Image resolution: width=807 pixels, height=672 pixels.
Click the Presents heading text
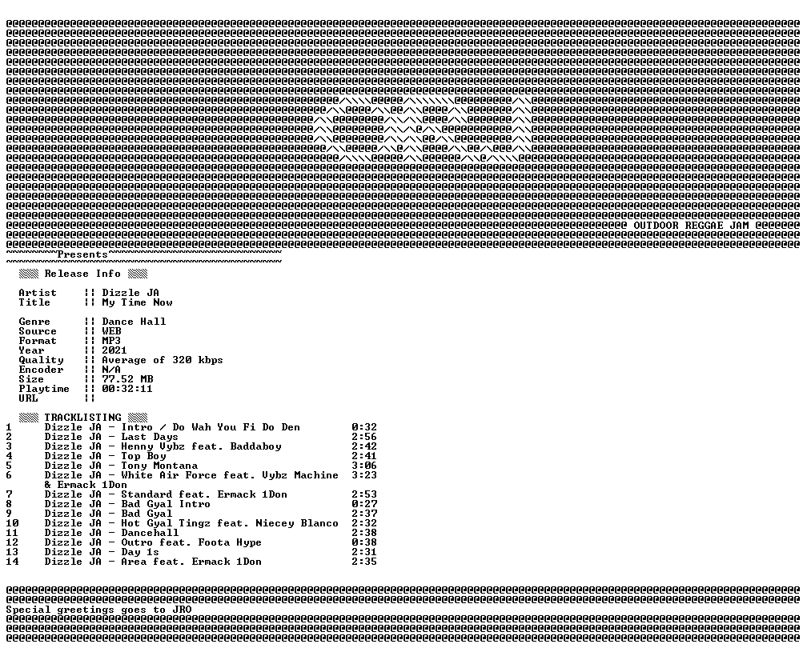pyautogui.click(x=82, y=254)
